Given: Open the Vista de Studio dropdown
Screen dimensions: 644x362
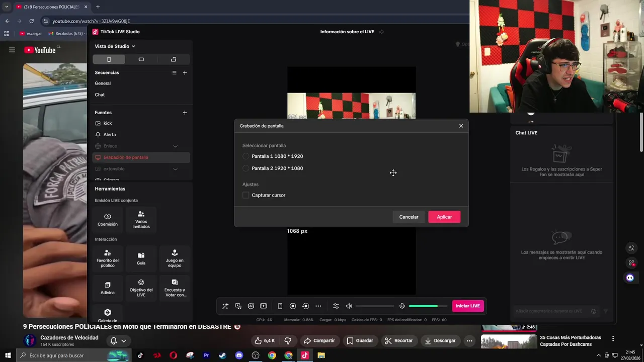Looking at the screenshot, I should point(115,46).
